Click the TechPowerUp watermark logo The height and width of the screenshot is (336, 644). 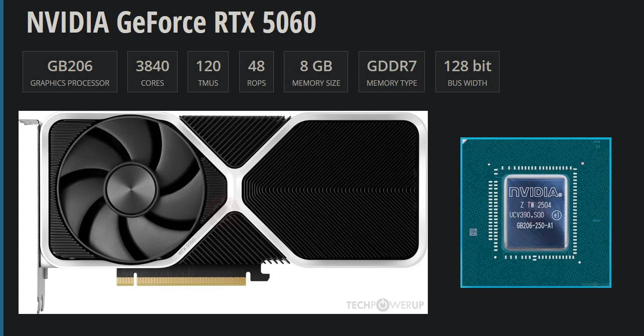coord(385,304)
